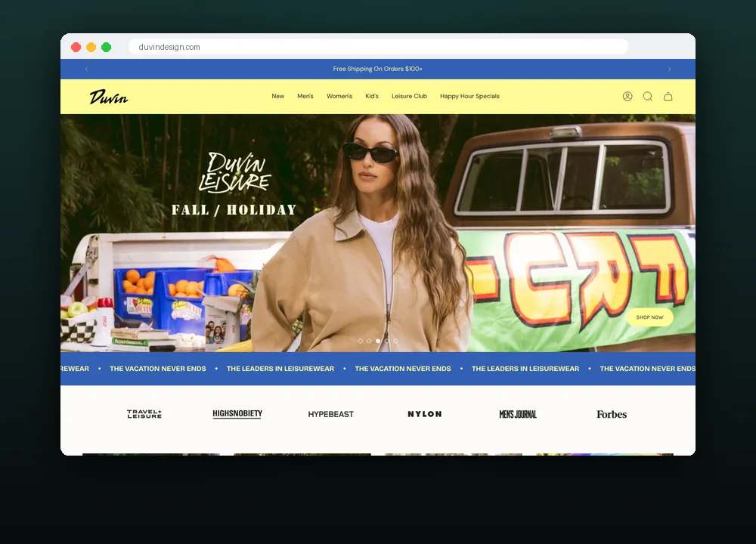756x544 pixels.
Task: Open the New menu item
Action: pyautogui.click(x=277, y=96)
